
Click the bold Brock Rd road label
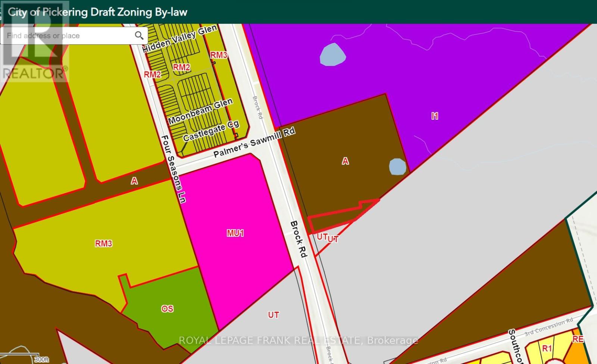coord(299,239)
